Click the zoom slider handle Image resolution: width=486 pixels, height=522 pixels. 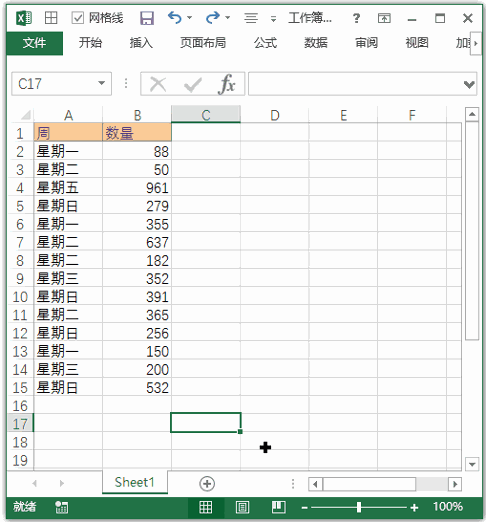coord(359,507)
